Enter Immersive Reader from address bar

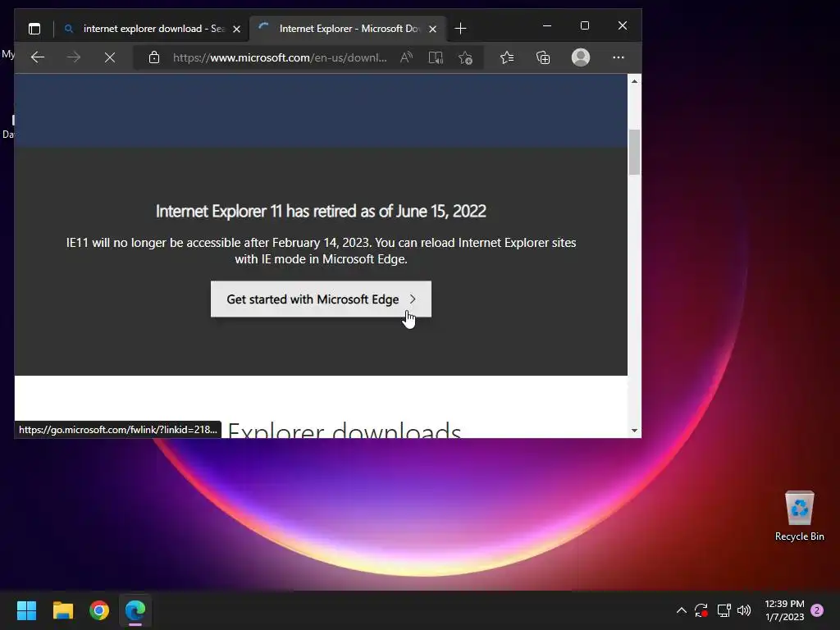(x=436, y=57)
